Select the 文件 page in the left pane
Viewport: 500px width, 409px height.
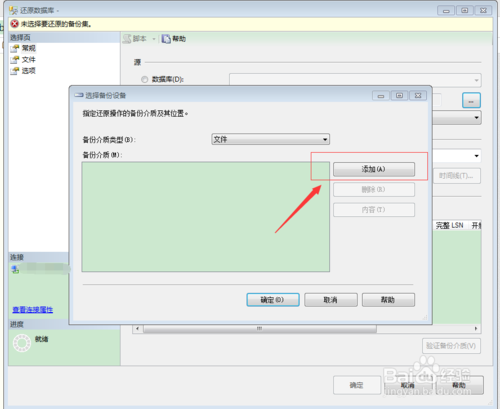click(29, 60)
